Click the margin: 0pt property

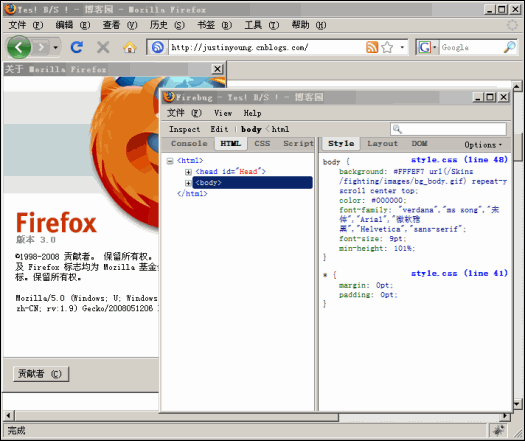point(366,285)
